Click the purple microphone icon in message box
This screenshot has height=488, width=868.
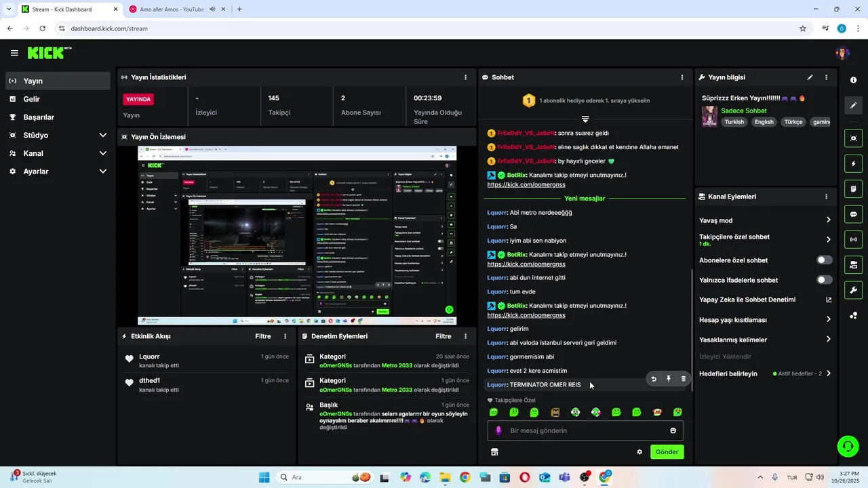tap(498, 430)
